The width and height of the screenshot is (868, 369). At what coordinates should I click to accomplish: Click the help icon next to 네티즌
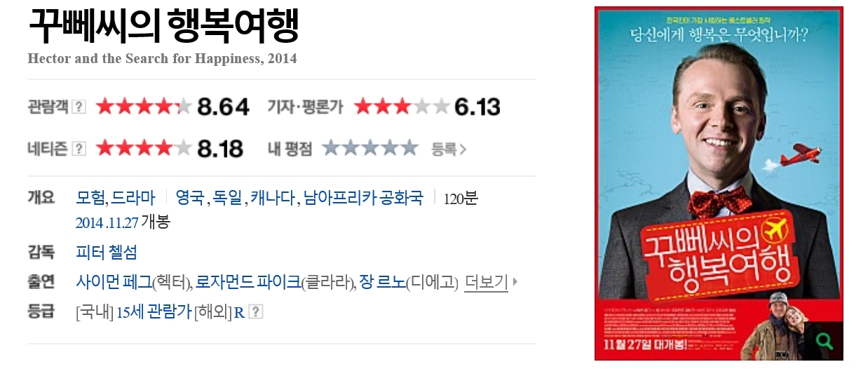pos(79,148)
